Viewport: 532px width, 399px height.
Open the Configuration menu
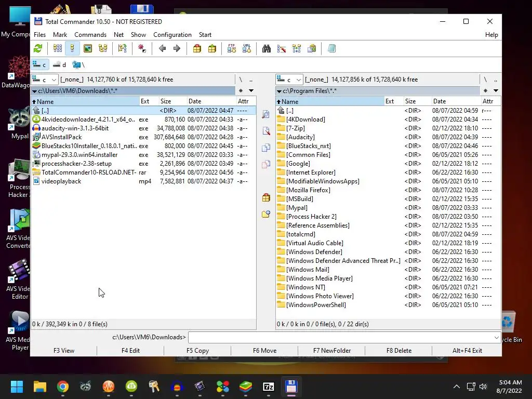click(x=172, y=35)
